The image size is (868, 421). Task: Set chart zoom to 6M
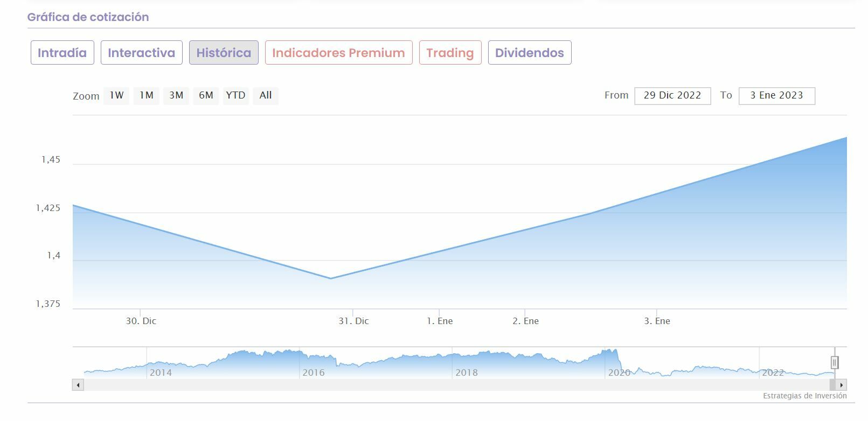pyautogui.click(x=206, y=95)
